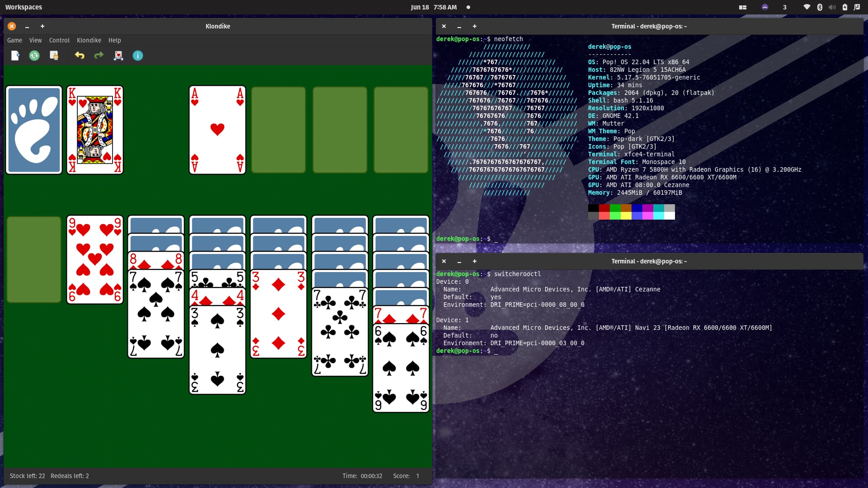
Task: Click the Workspaces button in top bar
Action: (24, 7)
